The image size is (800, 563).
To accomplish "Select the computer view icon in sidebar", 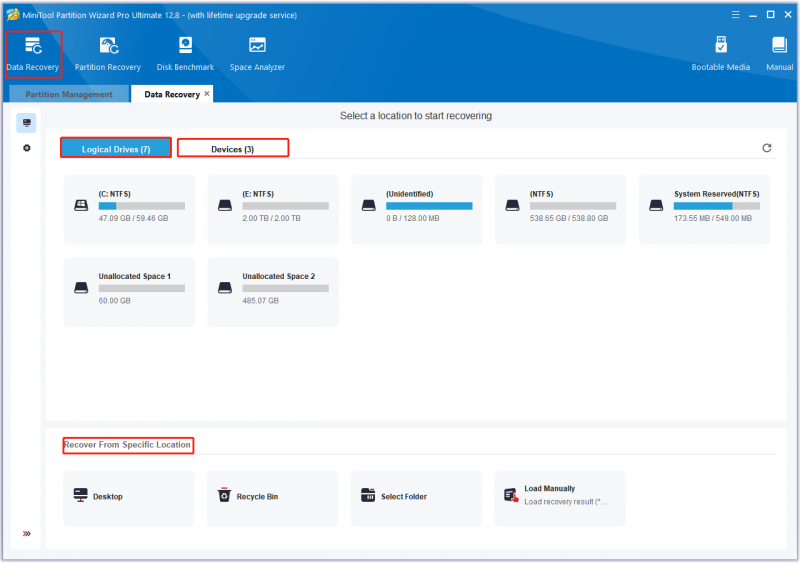I will pos(27,123).
